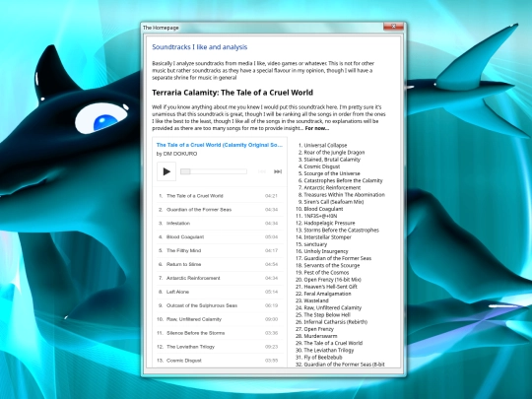Click Murderswarm in ranking list
The height and width of the screenshot is (399, 532).
(x=320, y=336)
